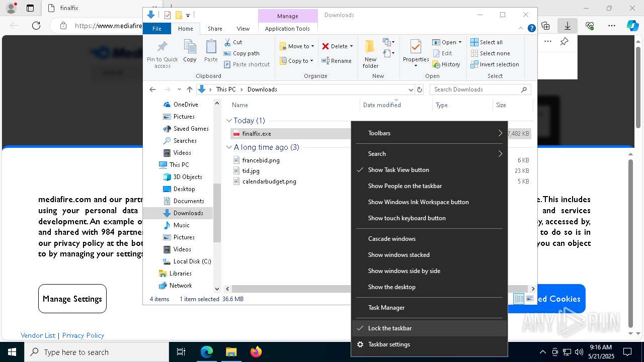This screenshot has width=644, height=362.
Task: Open Properties in the ribbon
Action: (416, 54)
